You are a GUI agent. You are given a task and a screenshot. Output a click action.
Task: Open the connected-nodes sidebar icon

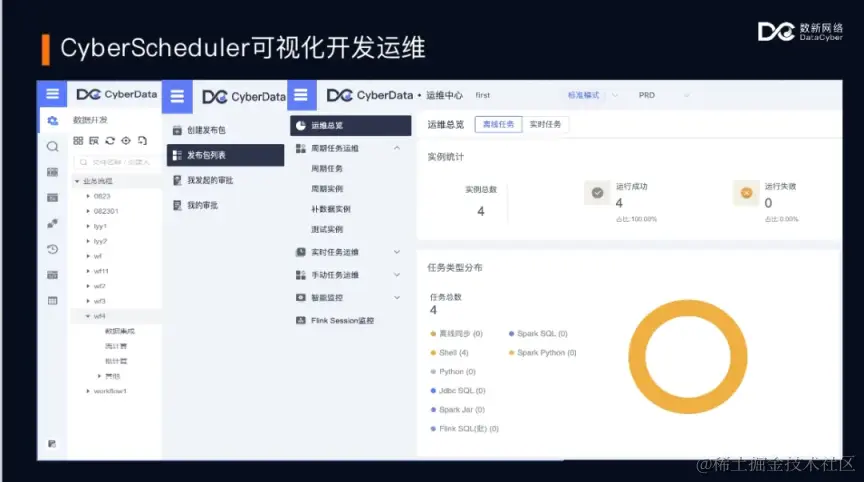[52, 223]
